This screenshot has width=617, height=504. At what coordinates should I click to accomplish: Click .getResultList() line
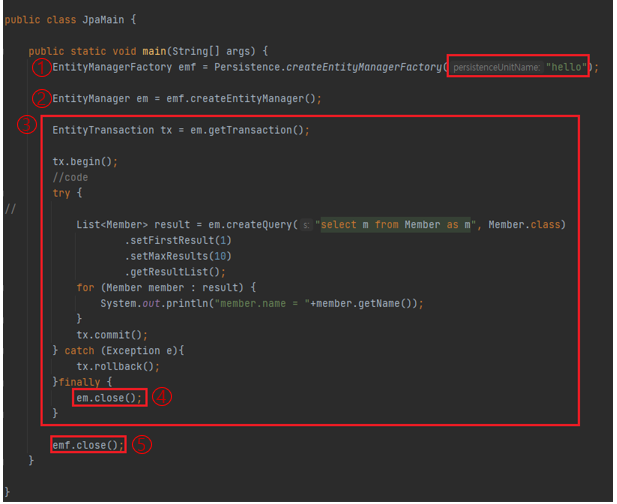(x=175, y=272)
